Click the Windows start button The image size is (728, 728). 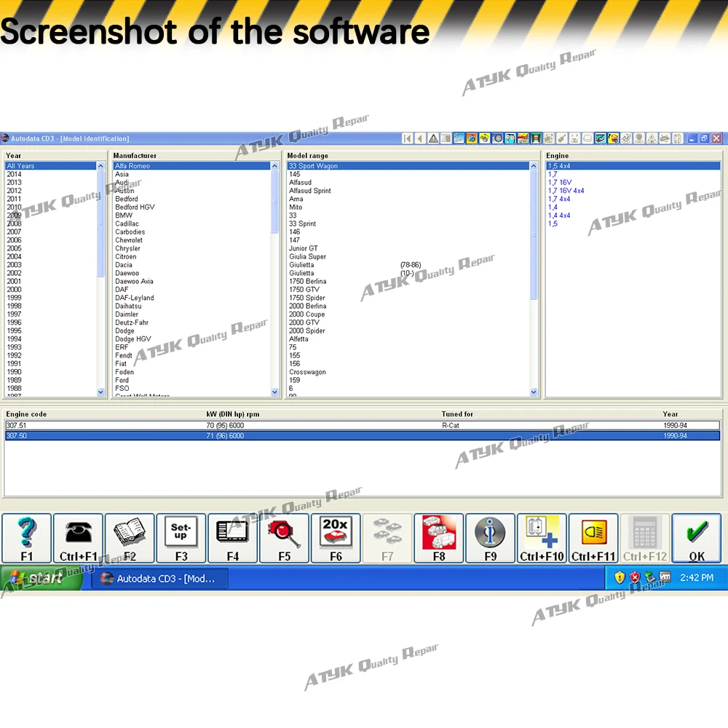click(x=41, y=578)
